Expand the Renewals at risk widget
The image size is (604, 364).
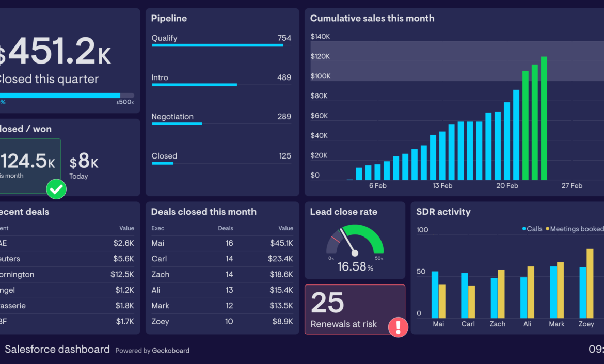click(355, 310)
